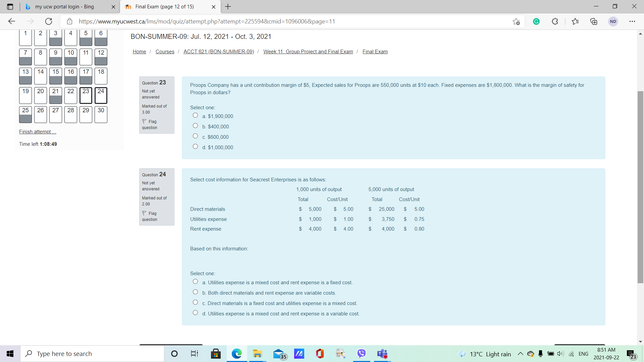Add this page to favorites
This screenshot has width=644, height=362.
coord(516,21)
